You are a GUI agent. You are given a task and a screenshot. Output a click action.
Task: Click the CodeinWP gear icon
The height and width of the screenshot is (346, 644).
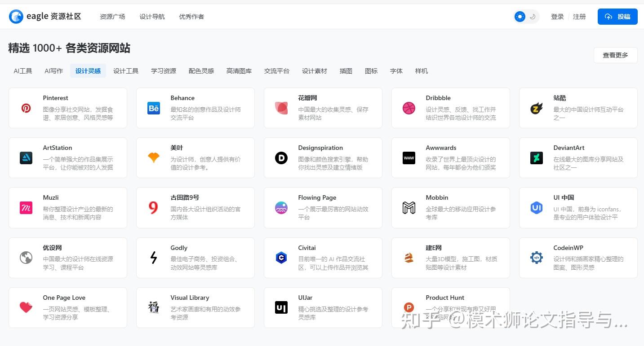click(x=537, y=258)
